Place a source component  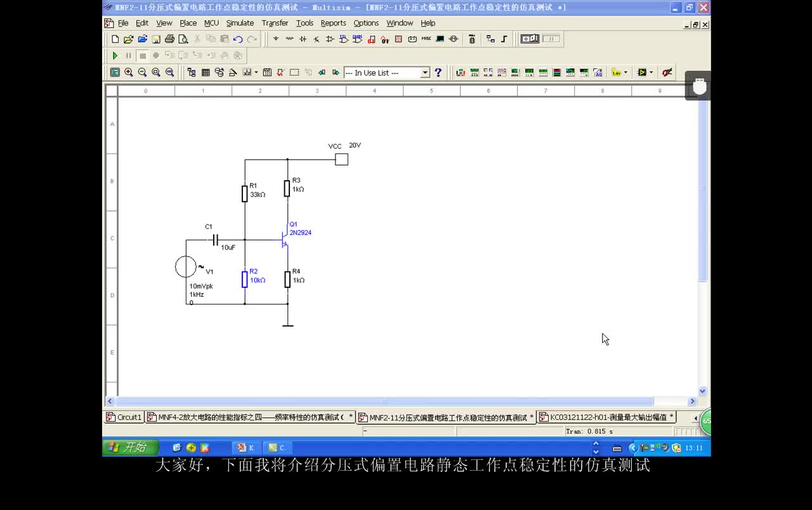[276, 39]
